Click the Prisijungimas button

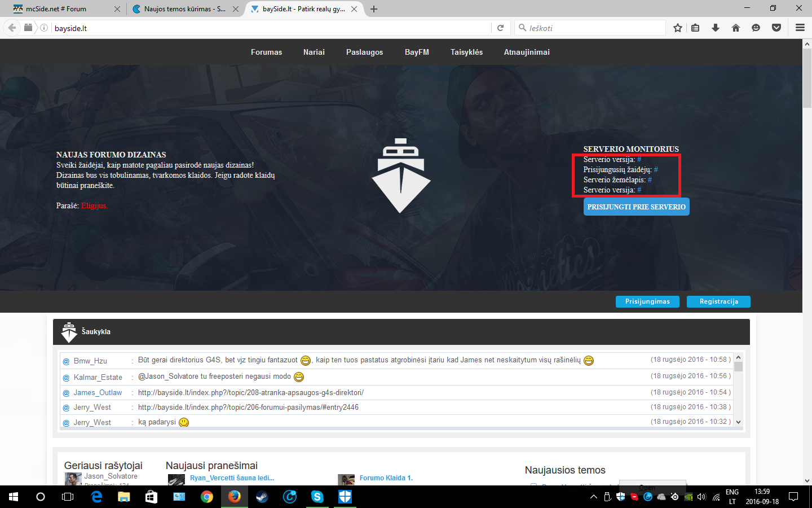coord(647,301)
